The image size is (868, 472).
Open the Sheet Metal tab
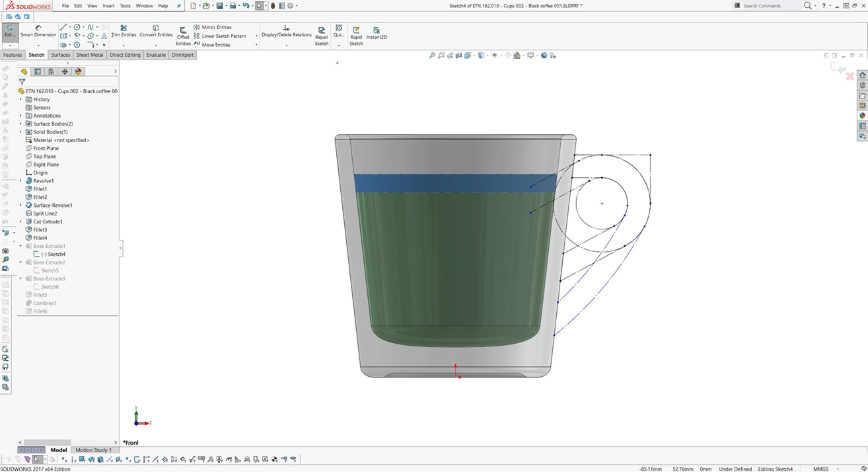pos(90,55)
